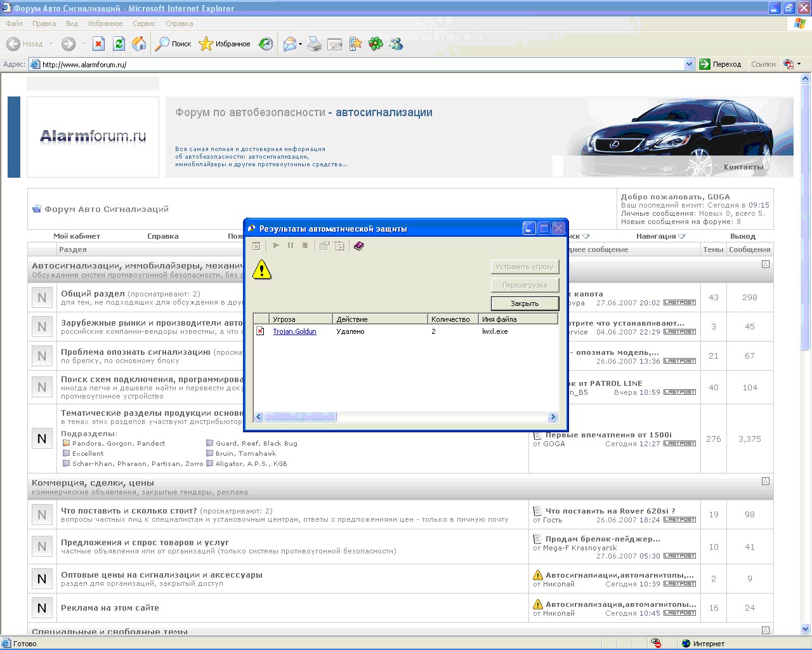Open the Справка menu in menu bar
This screenshot has height=650, width=812.
(180, 23)
